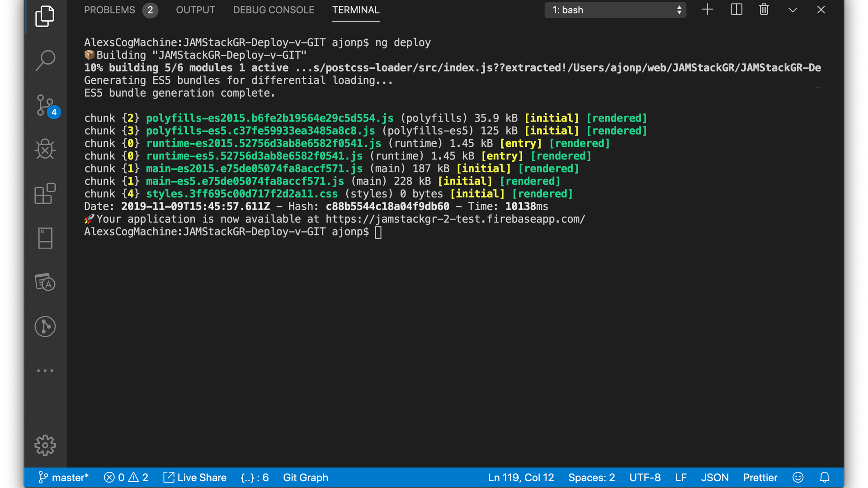Change Spaces: 2 indentation setting

click(591, 478)
